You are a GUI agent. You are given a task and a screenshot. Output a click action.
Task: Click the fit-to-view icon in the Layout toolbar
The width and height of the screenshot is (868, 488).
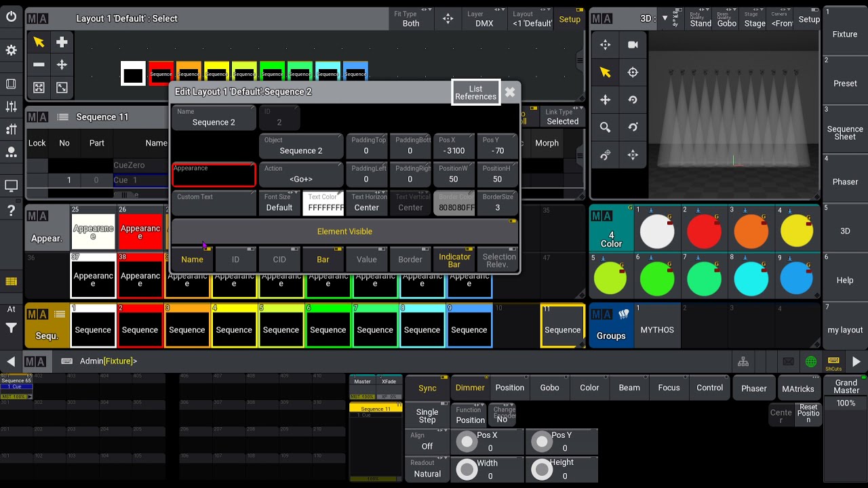[x=39, y=87]
